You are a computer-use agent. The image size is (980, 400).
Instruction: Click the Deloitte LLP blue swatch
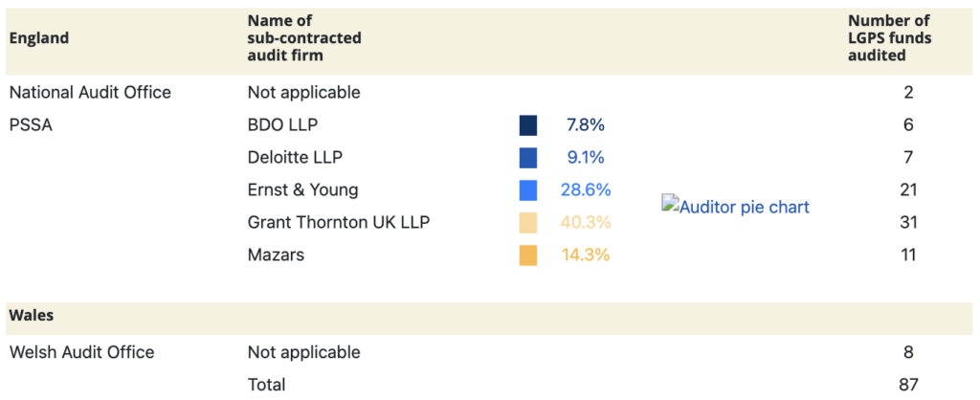point(528,158)
